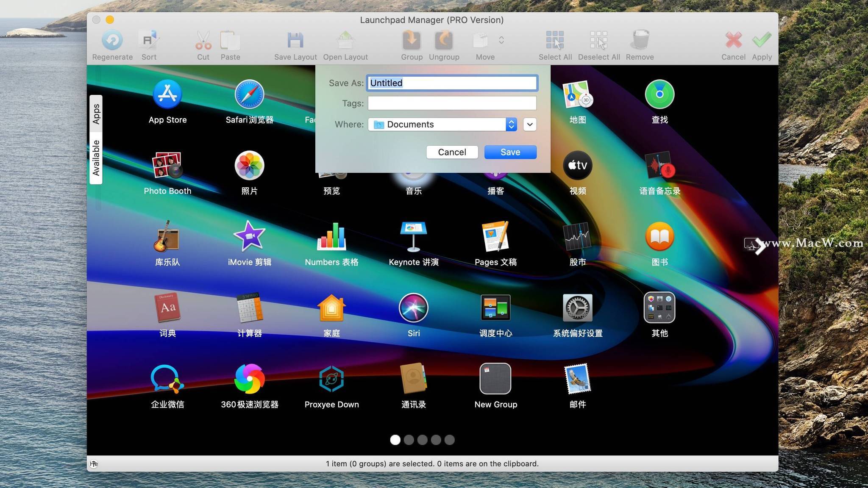868x488 pixels.
Task: Click the red Cancel toolbar icon
Action: pos(734,41)
